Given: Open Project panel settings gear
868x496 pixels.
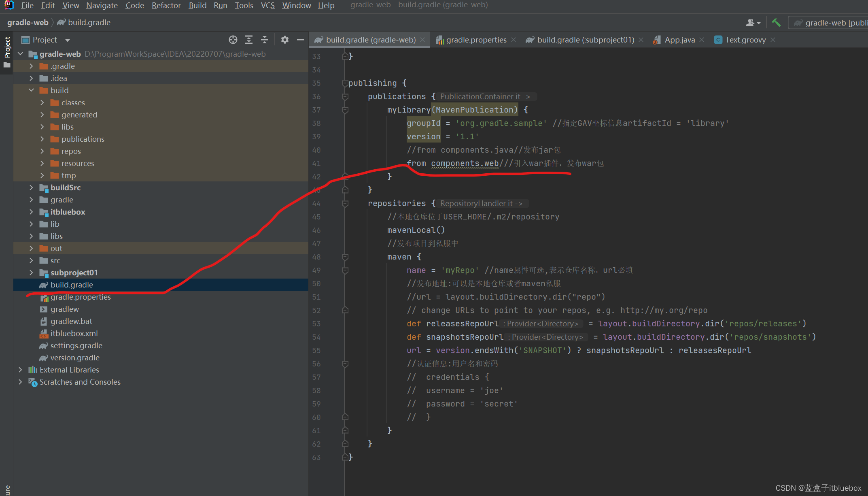Looking at the screenshot, I should [x=285, y=40].
